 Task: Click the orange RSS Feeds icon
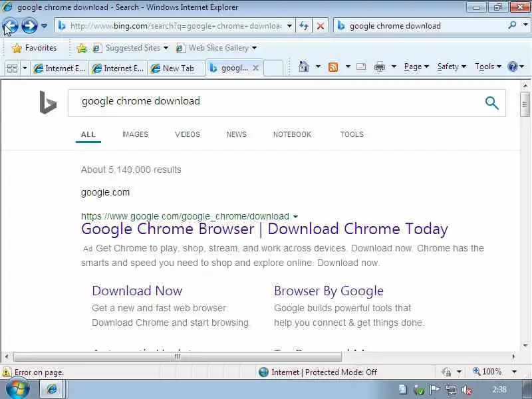(333, 67)
